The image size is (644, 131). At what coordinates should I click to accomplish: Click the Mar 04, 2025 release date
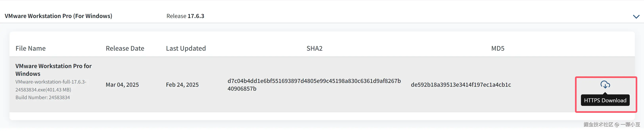pyautogui.click(x=122, y=85)
